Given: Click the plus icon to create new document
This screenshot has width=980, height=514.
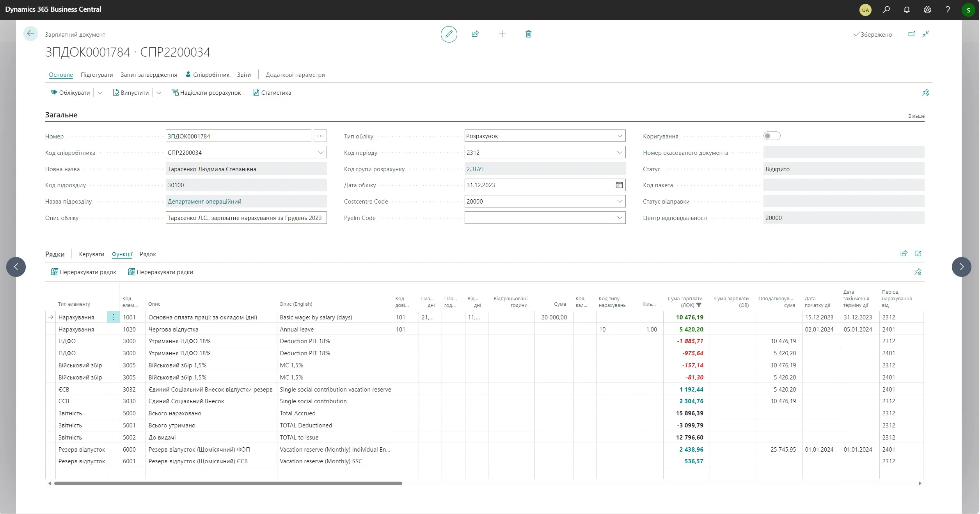Looking at the screenshot, I should pyautogui.click(x=502, y=34).
